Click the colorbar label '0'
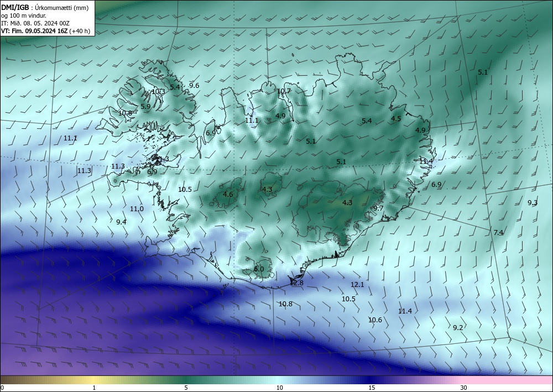The width and height of the screenshot is (553, 392). pyautogui.click(x=2, y=388)
